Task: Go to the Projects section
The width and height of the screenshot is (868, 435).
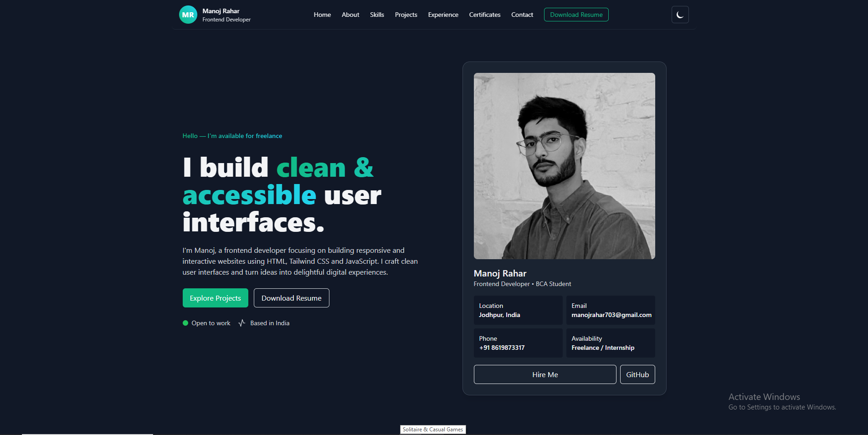Action: [406, 15]
